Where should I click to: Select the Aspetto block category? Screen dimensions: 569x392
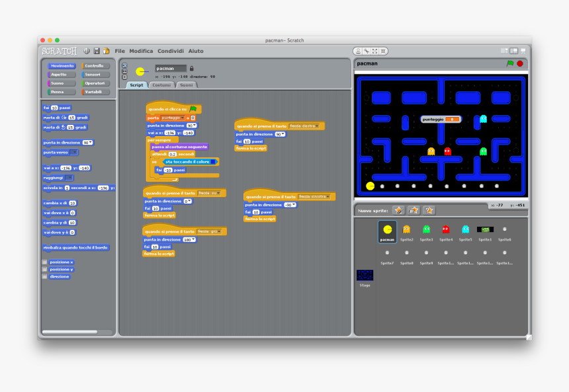pos(62,75)
